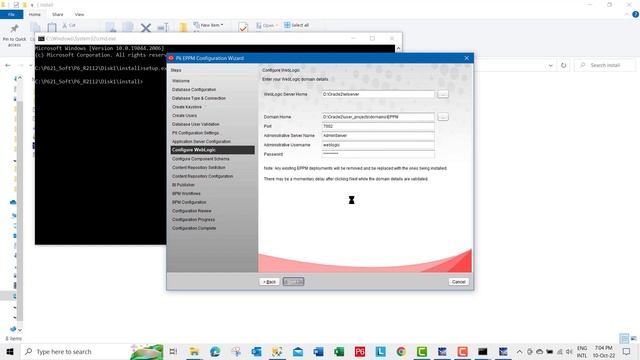640x360 pixels.
Task: Click the New folder icon in Explorer ribbon
Action: click(x=184, y=28)
